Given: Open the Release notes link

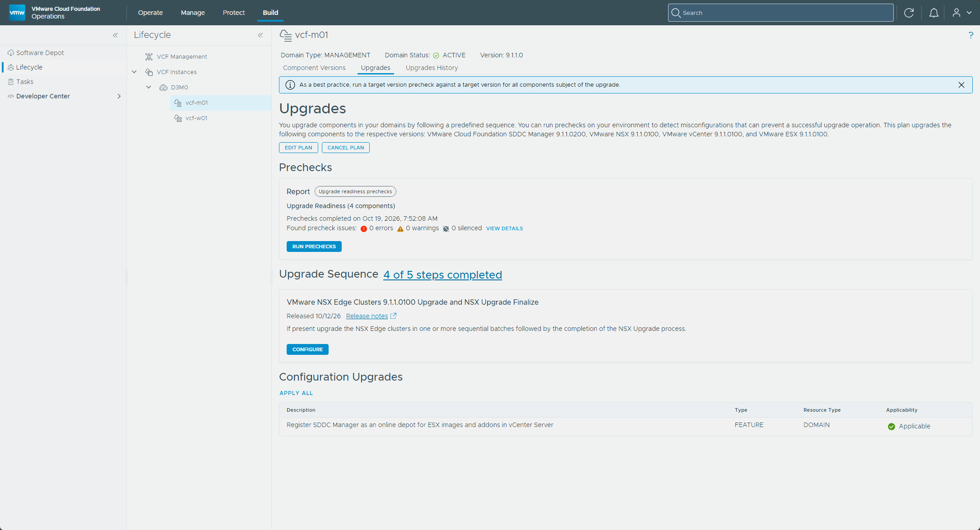Looking at the screenshot, I should tap(367, 316).
